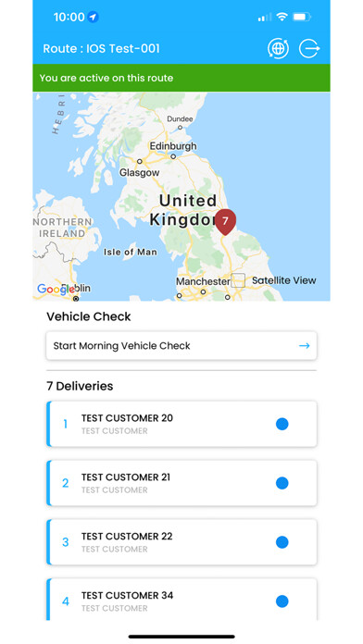The image size is (363, 644).
Task: Tap the green active route banner
Action: [x=181, y=78]
